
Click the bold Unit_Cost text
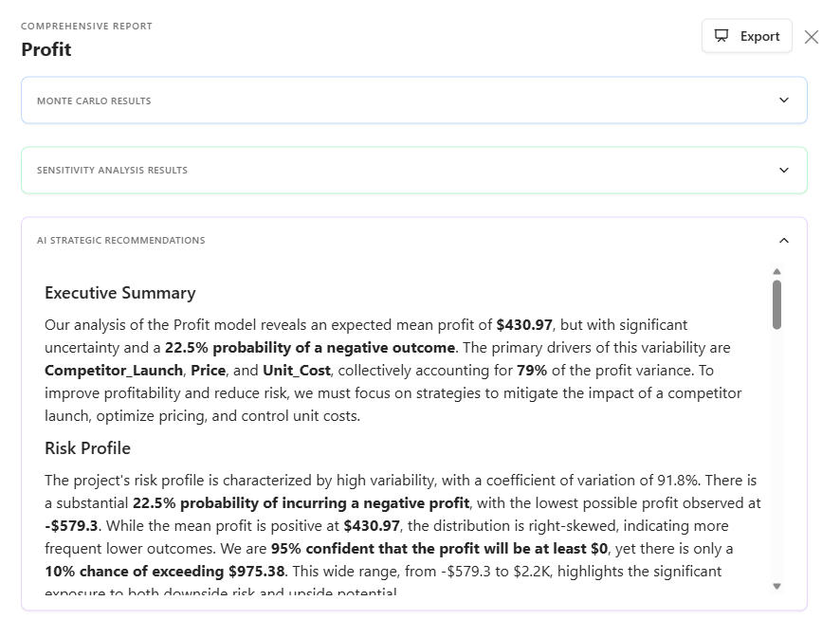click(x=296, y=371)
